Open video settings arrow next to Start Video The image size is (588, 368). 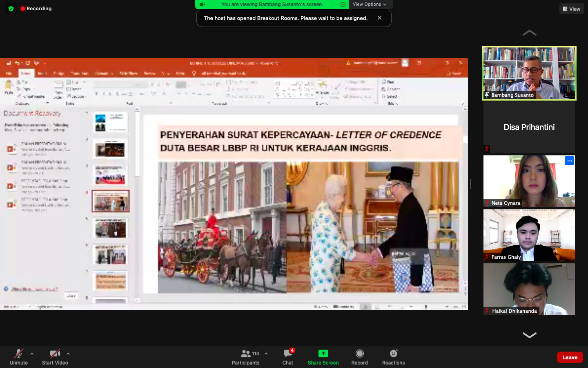(68, 354)
